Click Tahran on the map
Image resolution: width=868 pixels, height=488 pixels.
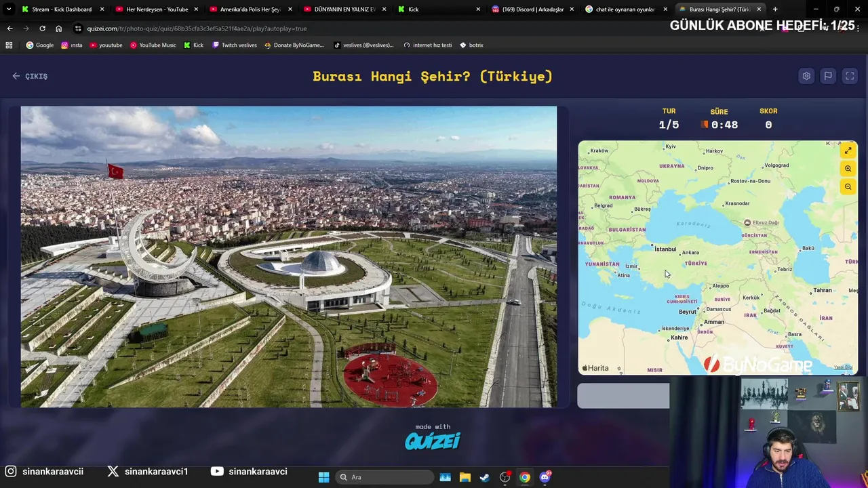click(823, 290)
